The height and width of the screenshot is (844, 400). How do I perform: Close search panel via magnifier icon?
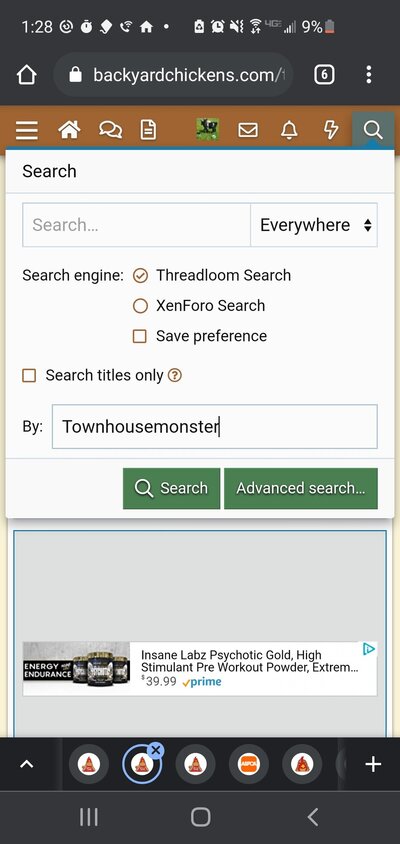point(373,130)
